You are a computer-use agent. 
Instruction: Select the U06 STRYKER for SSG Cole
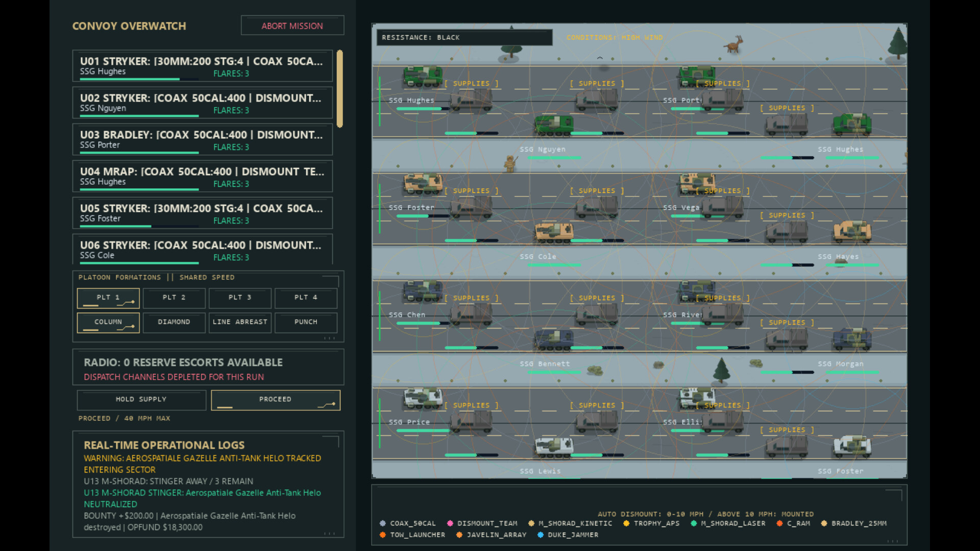coord(202,249)
